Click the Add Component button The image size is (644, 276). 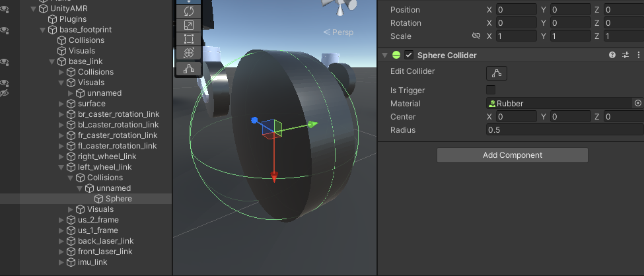pos(512,155)
